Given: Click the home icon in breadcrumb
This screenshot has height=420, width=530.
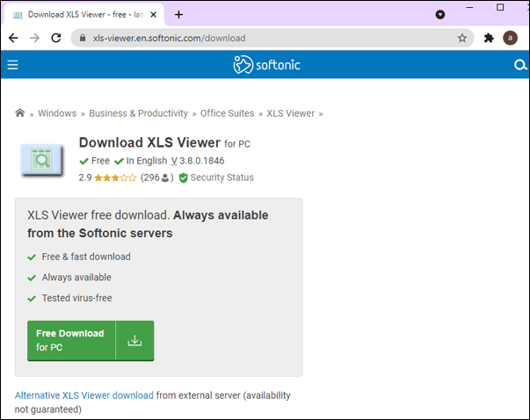Looking at the screenshot, I should [20, 112].
